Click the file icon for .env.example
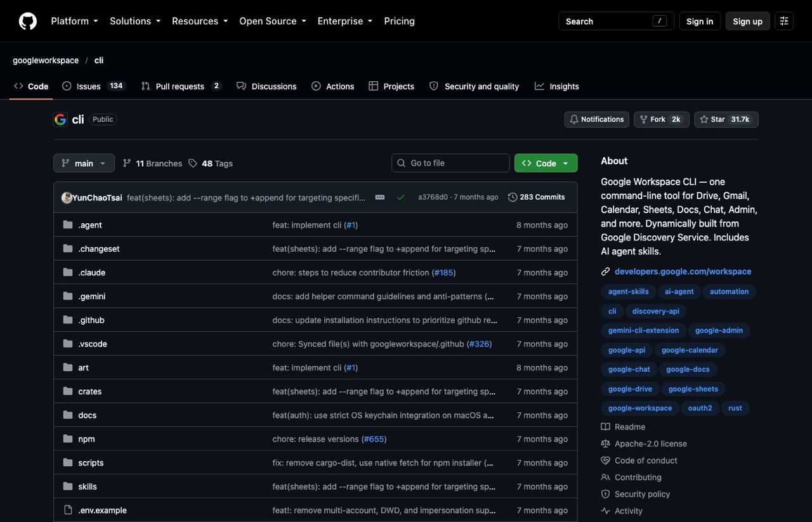This screenshot has height=522, width=812. [68, 510]
